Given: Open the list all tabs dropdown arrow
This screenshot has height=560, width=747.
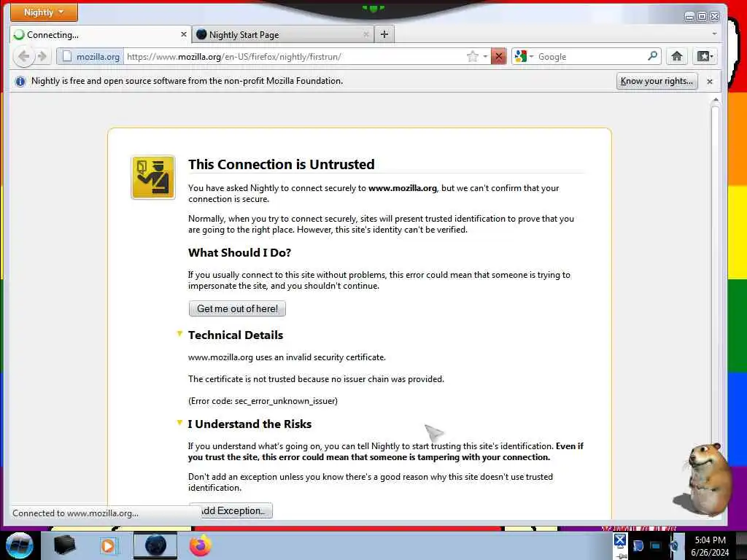Looking at the screenshot, I should coord(714,34).
